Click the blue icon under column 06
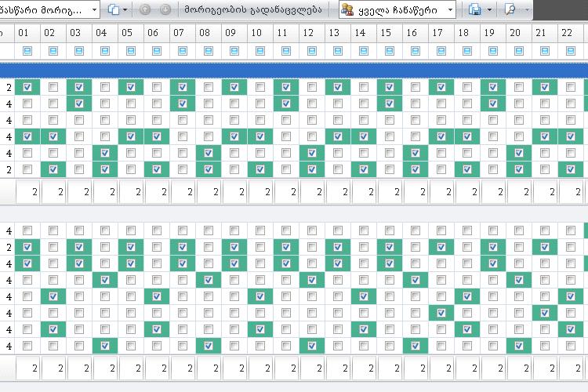The height and width of the screenshot is (392, 588). tap(157, 51)
